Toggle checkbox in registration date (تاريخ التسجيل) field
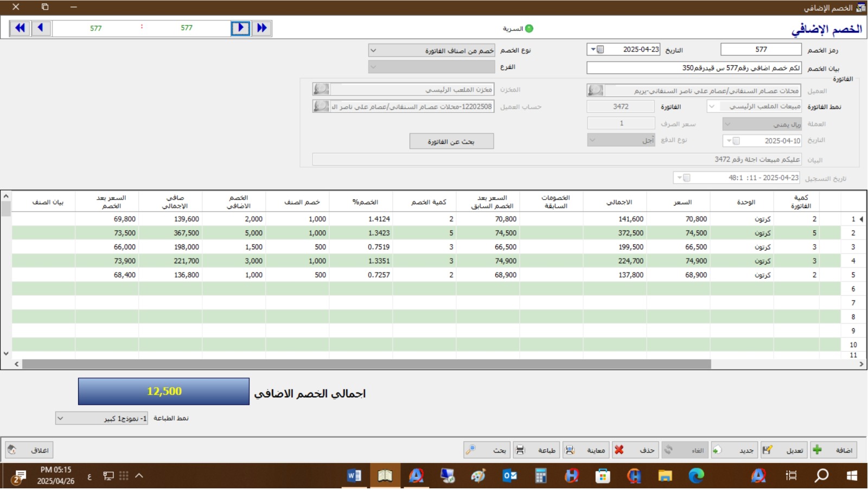Image resolution: width=868 pixels, height=490 pixels. [x=687, y=178]
